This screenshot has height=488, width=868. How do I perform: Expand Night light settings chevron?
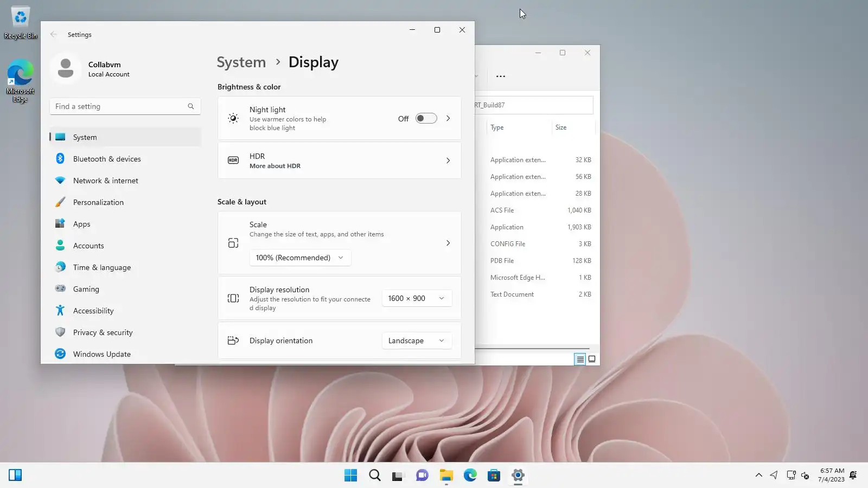point(448,118)
